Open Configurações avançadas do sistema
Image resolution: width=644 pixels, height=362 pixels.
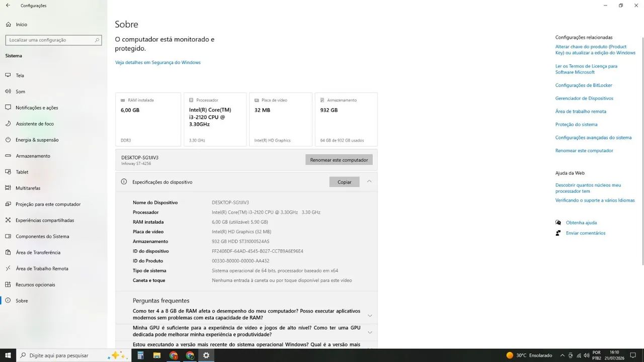(x=593, y=138)
